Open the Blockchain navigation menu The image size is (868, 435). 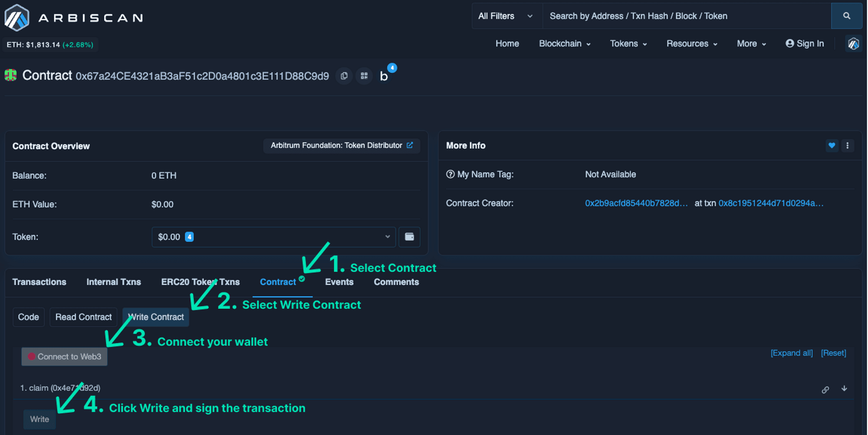[564, 43]
